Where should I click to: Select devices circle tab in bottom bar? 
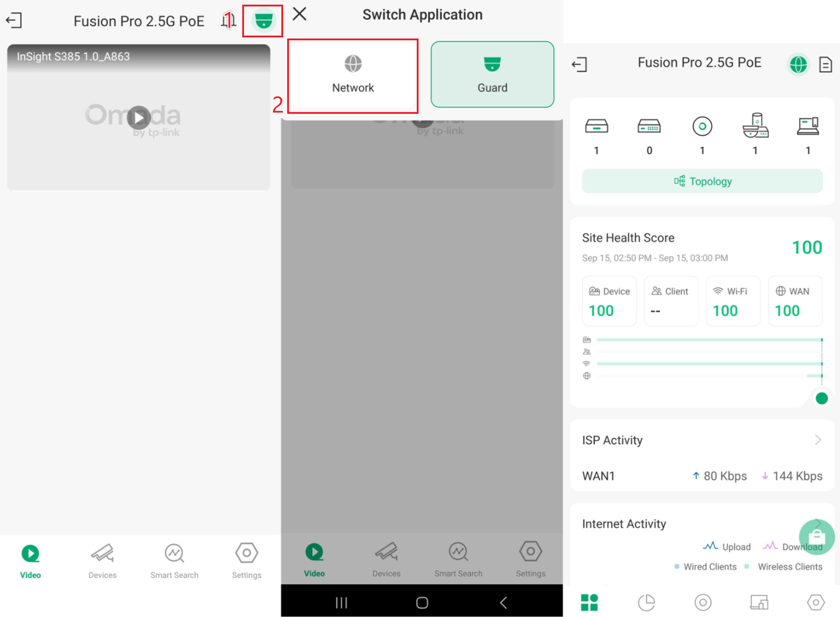(x=703, y=602)
